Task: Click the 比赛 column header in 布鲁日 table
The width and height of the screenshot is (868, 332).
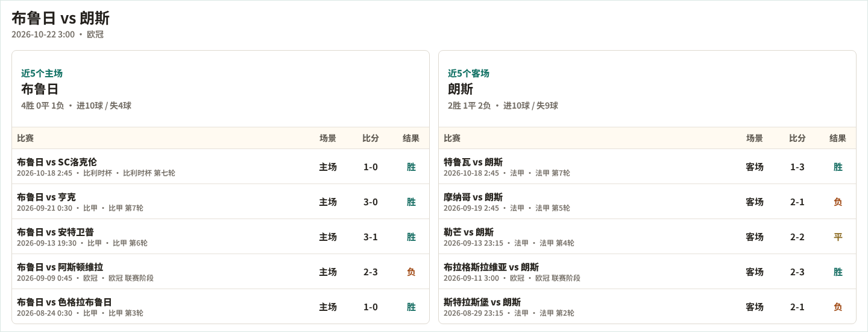Action: pos(25,138)
